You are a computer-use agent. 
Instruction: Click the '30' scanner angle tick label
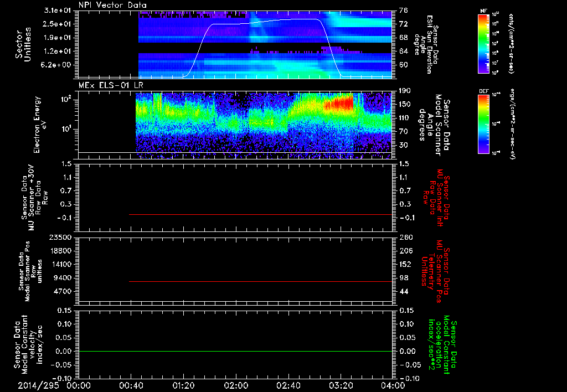click(404, 146)
